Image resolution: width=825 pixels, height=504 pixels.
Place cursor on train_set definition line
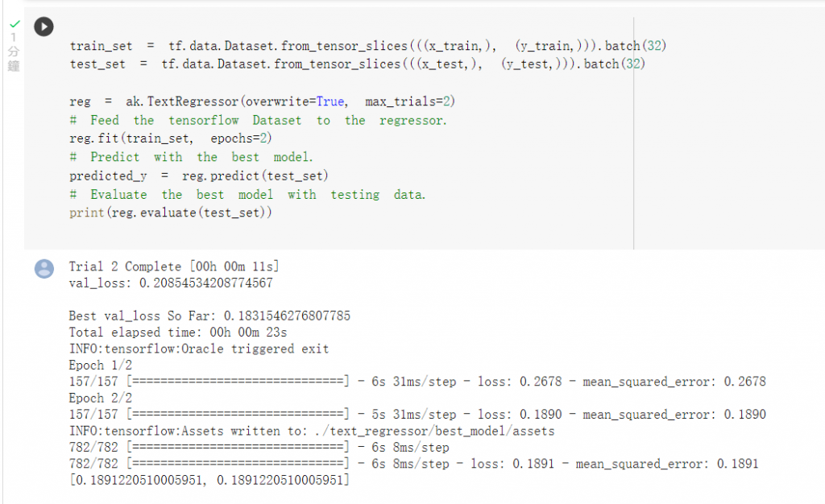pos(367,46)
